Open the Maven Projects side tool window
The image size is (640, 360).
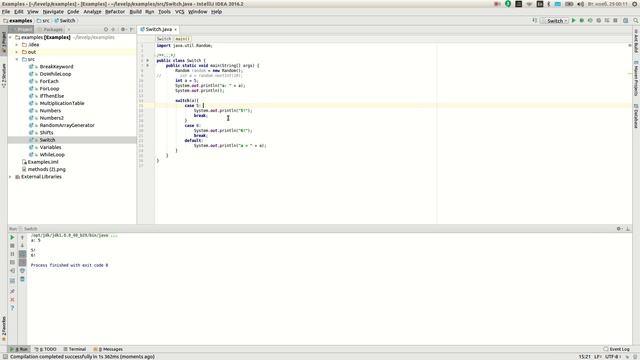point(636,78)
